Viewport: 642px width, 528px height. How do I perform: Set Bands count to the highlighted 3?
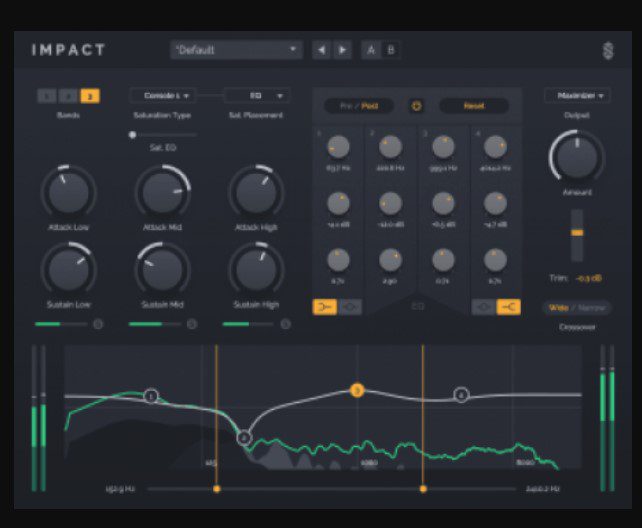(x=90, y=96)
